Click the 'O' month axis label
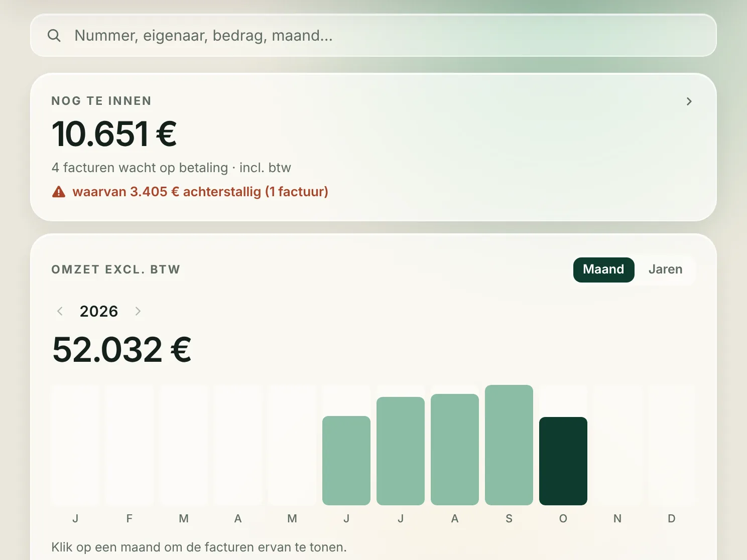 563,518
